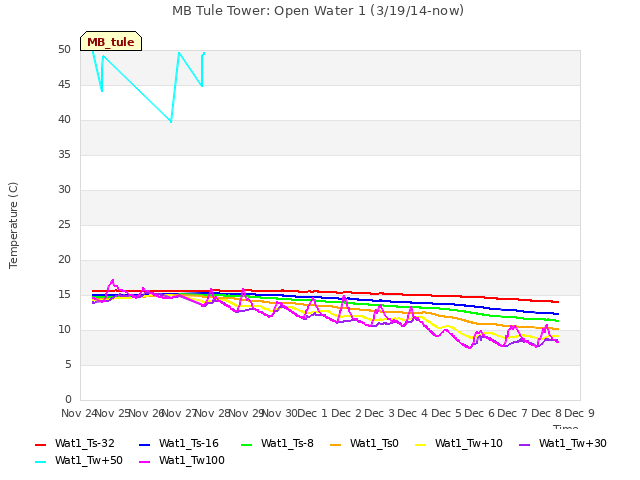Click the blue Wat1_Ts-16 legend swatch

[144, 445]
